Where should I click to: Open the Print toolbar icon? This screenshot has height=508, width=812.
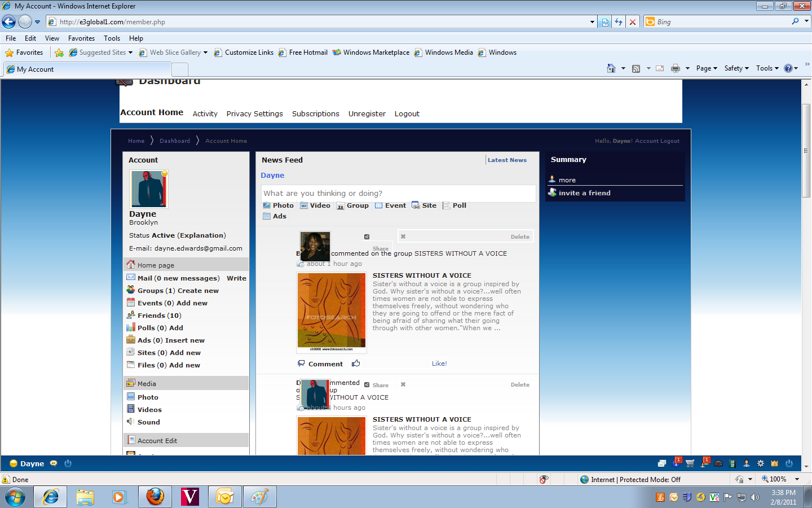click(x=676, y=68)
